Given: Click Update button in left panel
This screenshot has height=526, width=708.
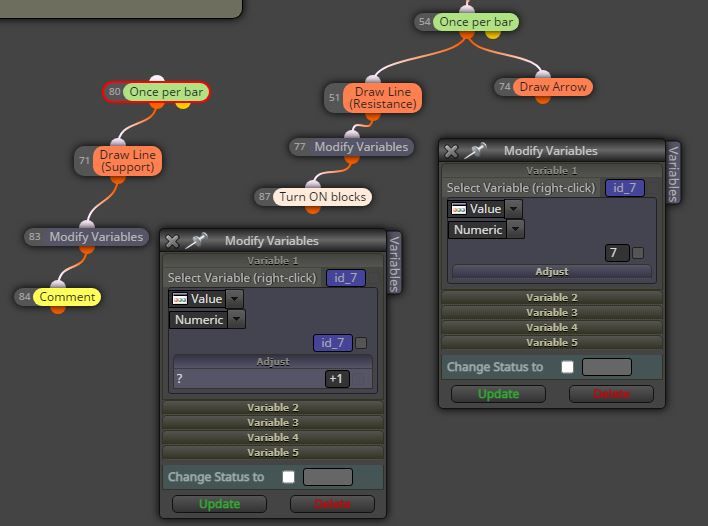Looking at the screenshot, I should (x=219, y=504).
